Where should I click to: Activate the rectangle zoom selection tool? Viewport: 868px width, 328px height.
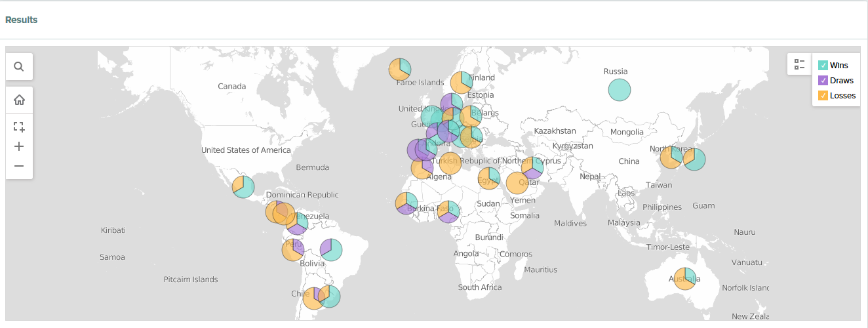[x=19, y=127]
